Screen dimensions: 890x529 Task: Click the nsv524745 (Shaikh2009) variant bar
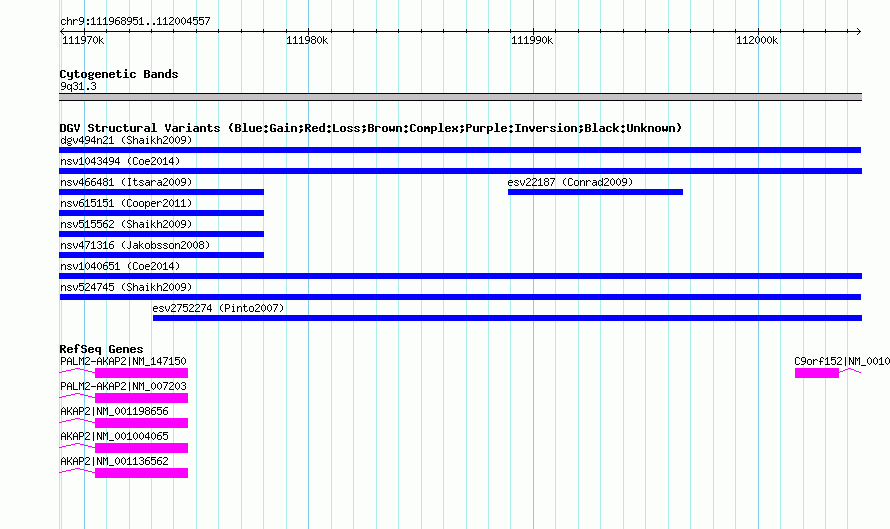pyautogui.click(x=460, y=297)
